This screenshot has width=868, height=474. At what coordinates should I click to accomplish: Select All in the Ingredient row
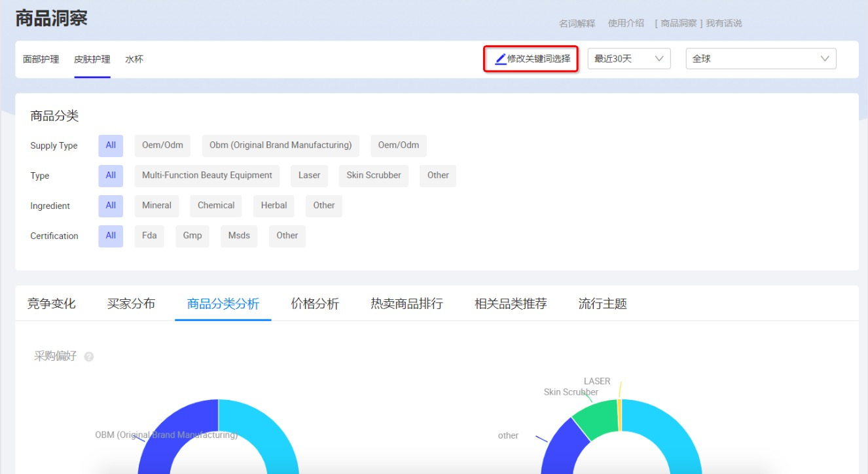(111, 206)
